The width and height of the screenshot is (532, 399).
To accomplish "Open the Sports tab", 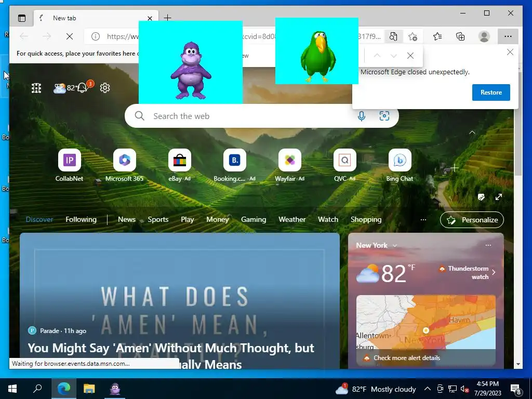I will (158, 220).
